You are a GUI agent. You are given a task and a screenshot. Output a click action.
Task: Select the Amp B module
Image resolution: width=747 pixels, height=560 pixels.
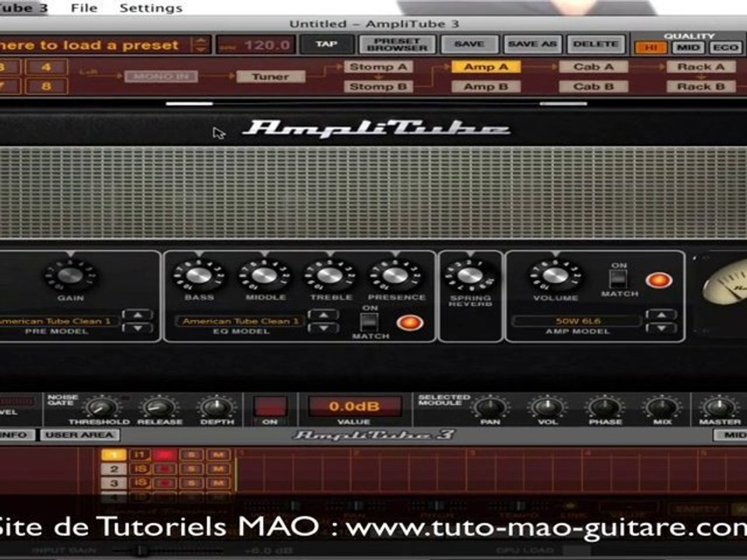(486, 86)
